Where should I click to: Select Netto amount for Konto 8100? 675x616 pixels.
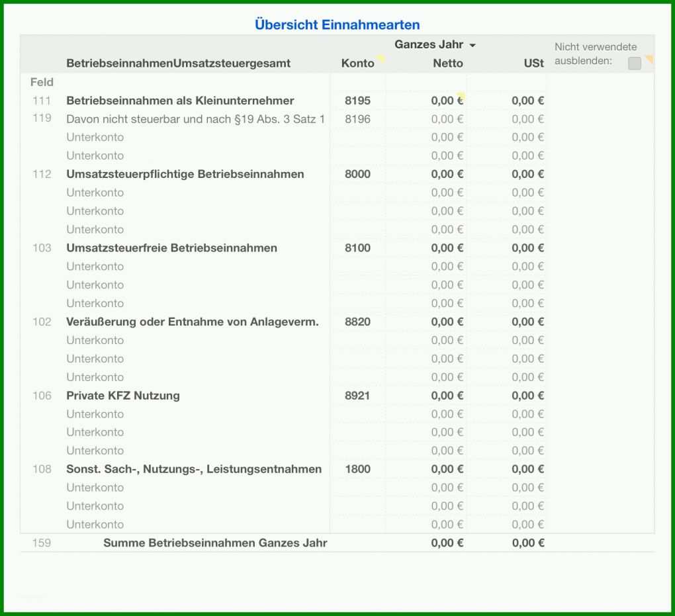447,248
